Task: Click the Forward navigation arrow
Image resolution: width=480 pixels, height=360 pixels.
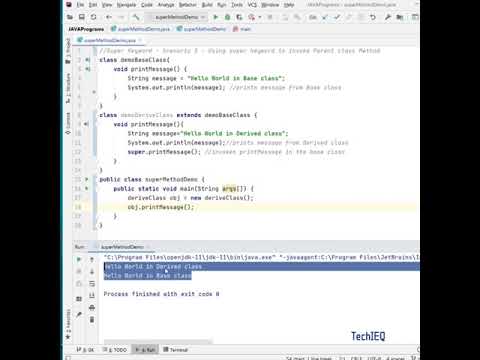Action: click(x=121, y=17)
